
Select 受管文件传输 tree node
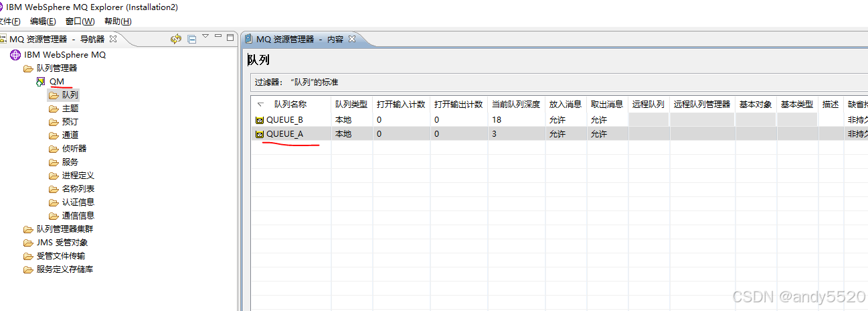pos(61,256)
